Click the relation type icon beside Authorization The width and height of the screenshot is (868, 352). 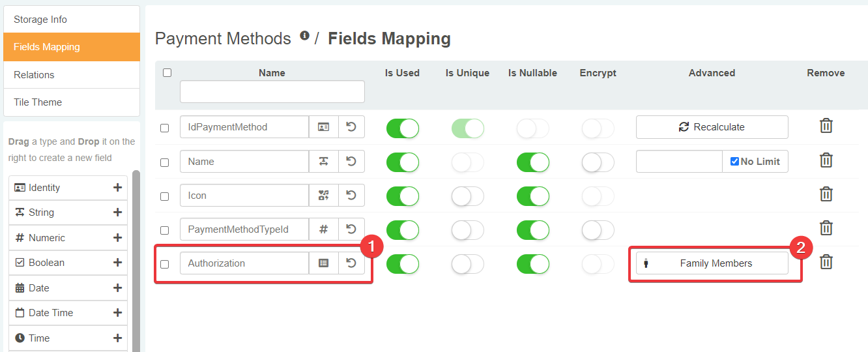[323, 263]
